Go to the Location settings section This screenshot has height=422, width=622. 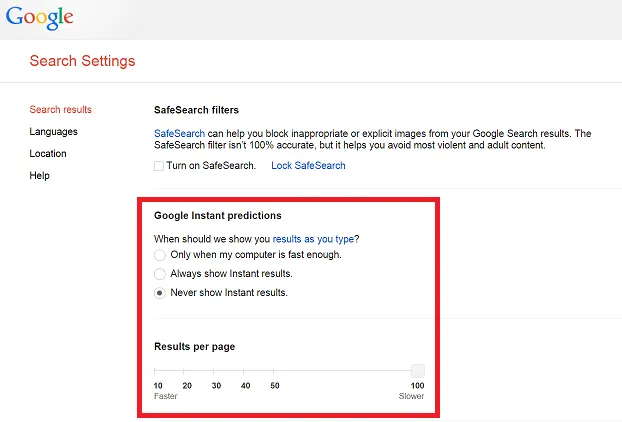(x=48, y=153)
